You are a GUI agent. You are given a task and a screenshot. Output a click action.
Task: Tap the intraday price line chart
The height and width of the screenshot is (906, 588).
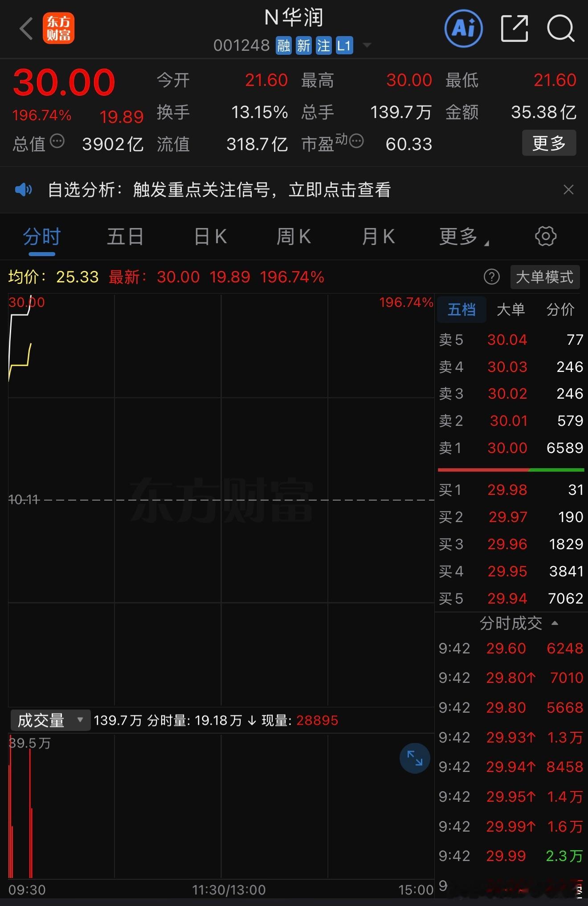221,500
